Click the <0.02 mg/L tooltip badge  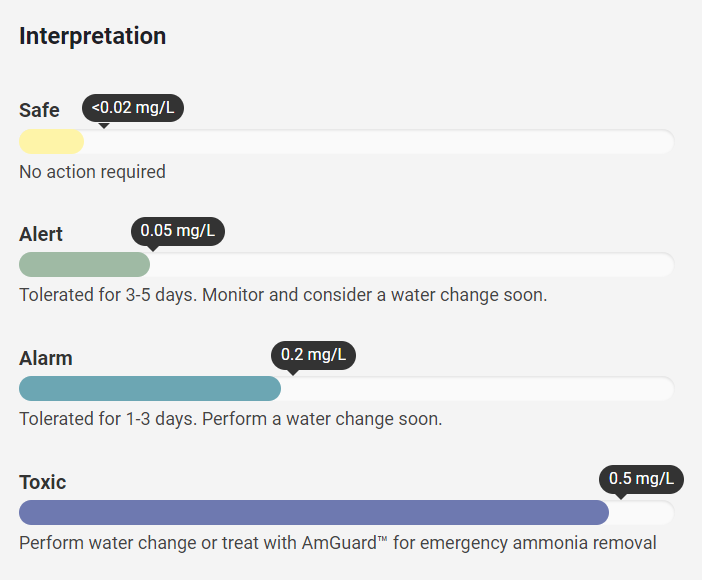(133, 107)
